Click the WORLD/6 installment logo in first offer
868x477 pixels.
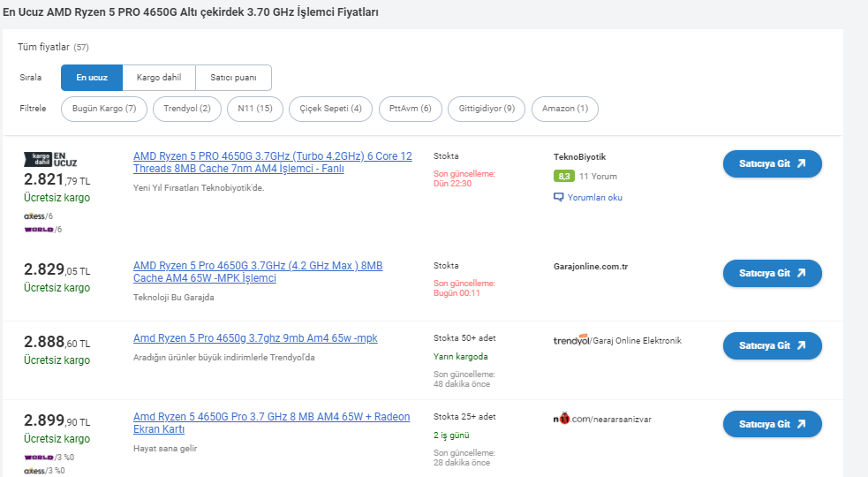42,230
